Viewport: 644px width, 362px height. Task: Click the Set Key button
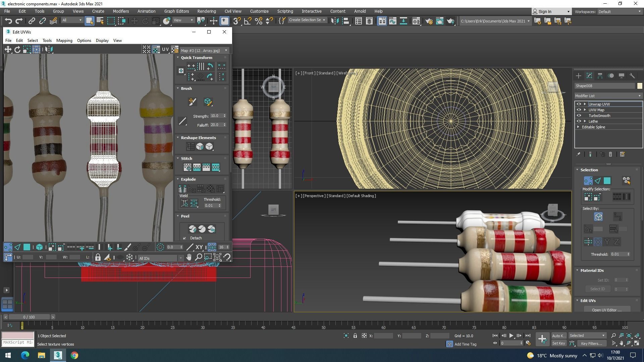click(x=558, y=343)
